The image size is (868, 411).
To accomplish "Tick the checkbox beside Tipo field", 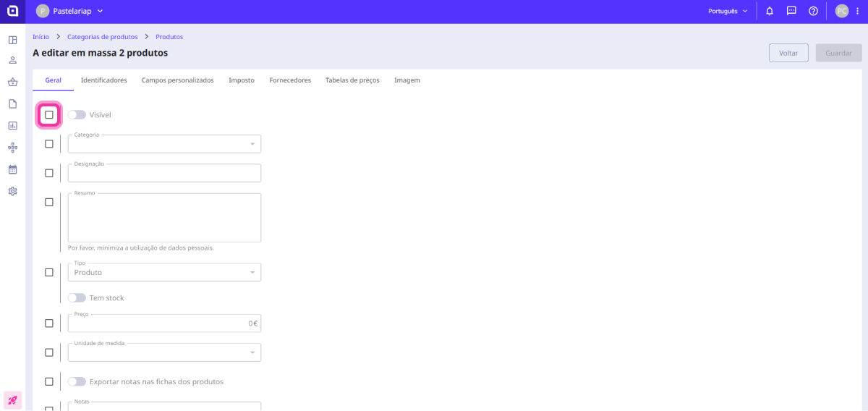I will pyautogui.click(x=49, y=272).
